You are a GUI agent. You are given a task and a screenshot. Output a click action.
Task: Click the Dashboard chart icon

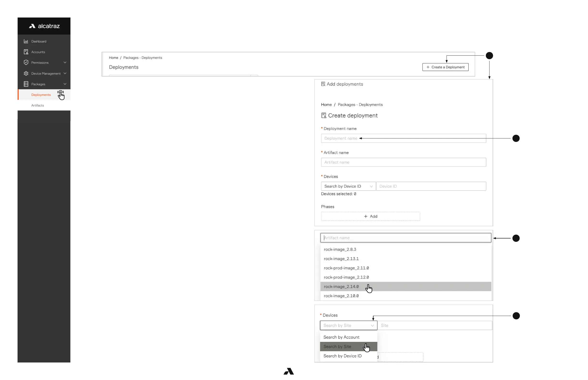(x=26, y=41)
